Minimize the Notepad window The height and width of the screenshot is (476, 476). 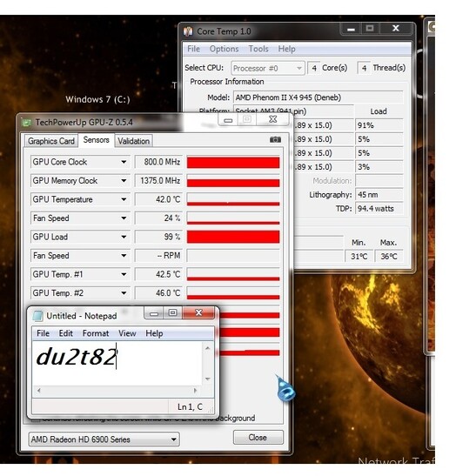click(x=154, y=312)
